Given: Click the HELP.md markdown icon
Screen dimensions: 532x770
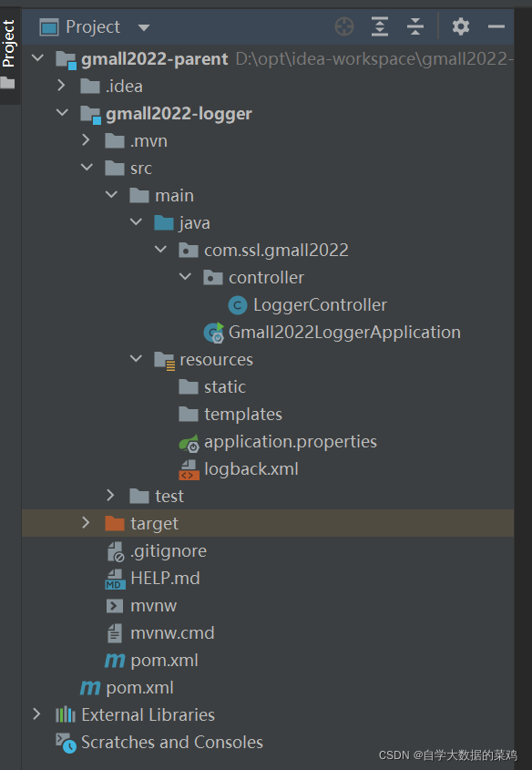Looking at the screenshot, I should tap(116, 579).
